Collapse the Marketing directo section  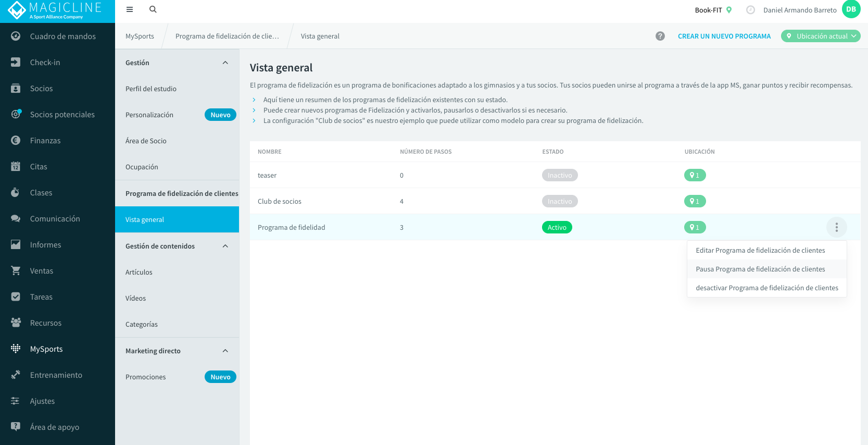point(225,351)
